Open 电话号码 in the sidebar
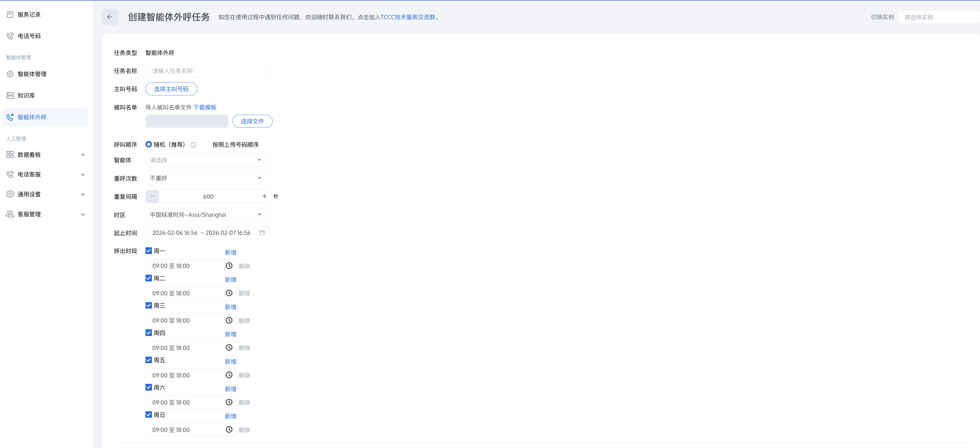This screenshot has width=980, height=448. (x=29, y=36)
